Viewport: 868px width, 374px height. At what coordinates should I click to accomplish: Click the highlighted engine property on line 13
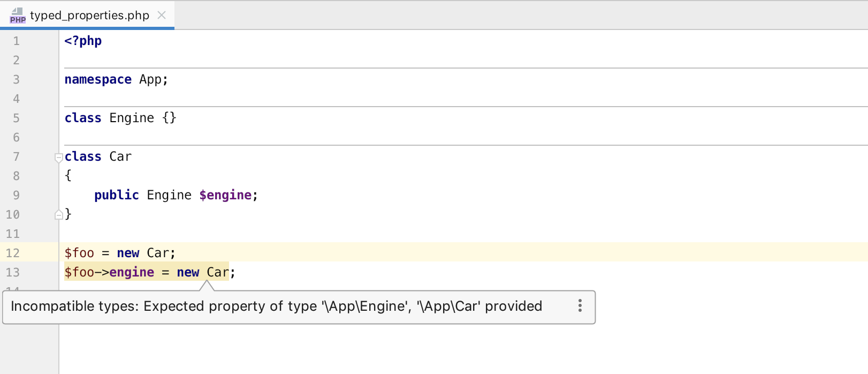(x=132, y=272)
